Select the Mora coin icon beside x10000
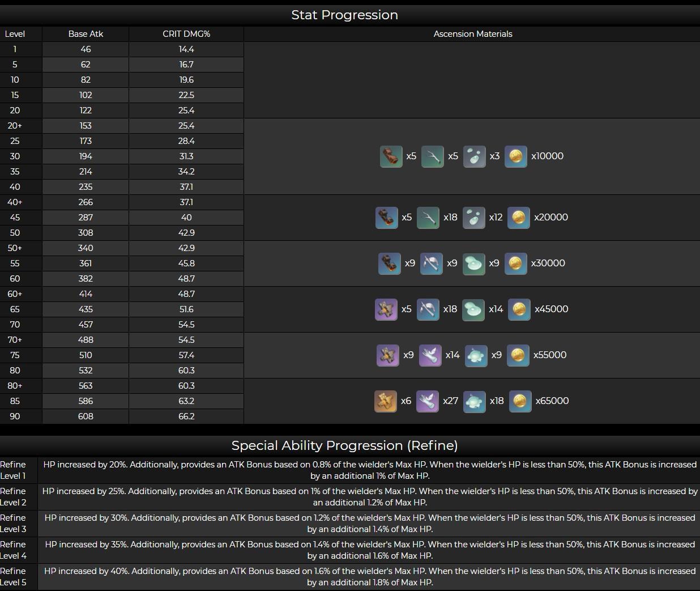Viewport: 700px width, 591px height. (516, 156)
